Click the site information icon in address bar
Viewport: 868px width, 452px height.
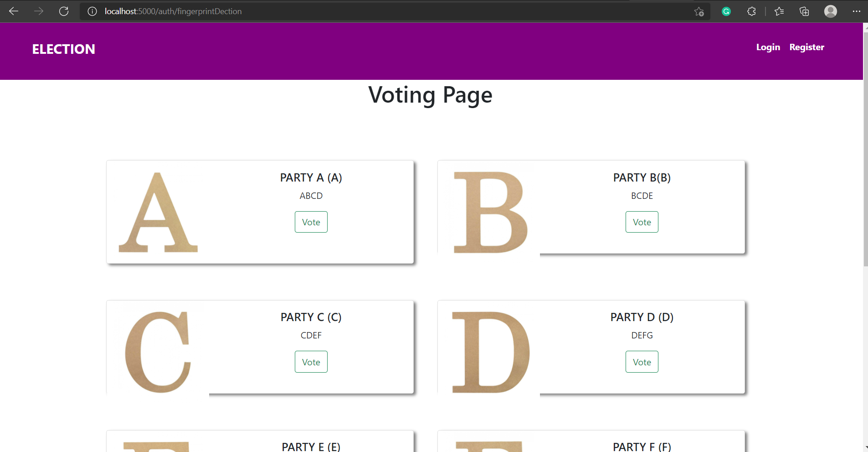[92, 11]
